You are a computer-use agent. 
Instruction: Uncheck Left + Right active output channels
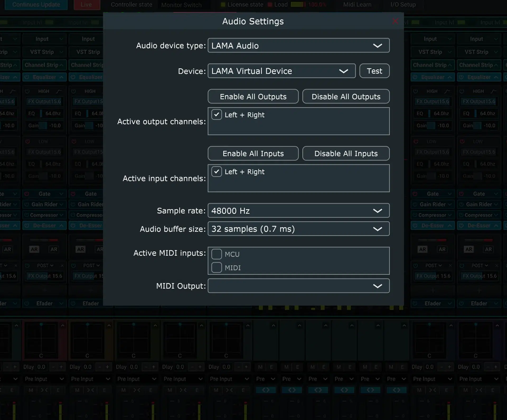pyautogui.click(x=217, y=115)
